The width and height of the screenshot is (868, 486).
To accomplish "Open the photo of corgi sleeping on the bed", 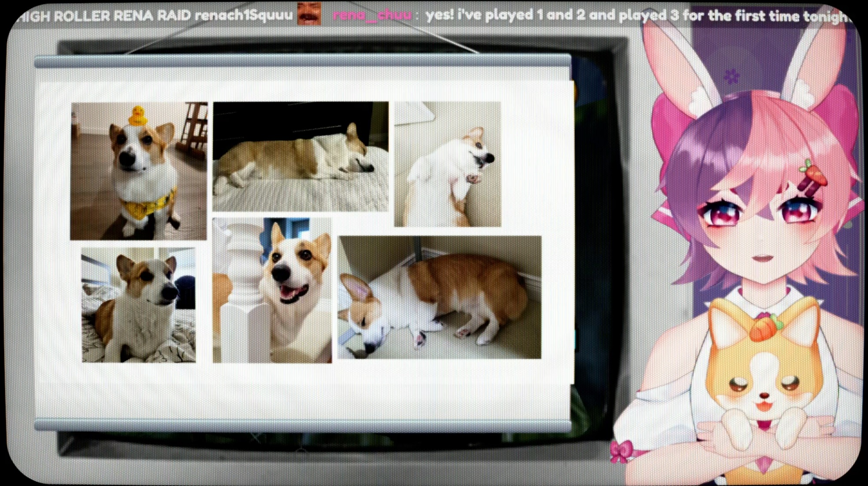I will point(300,157).
